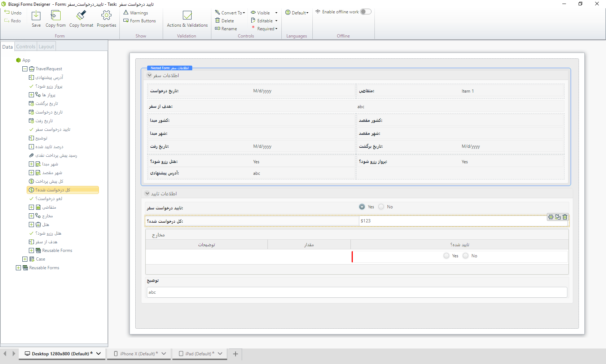Click trash icon on selected field toolbar

(x=565, y=217)
